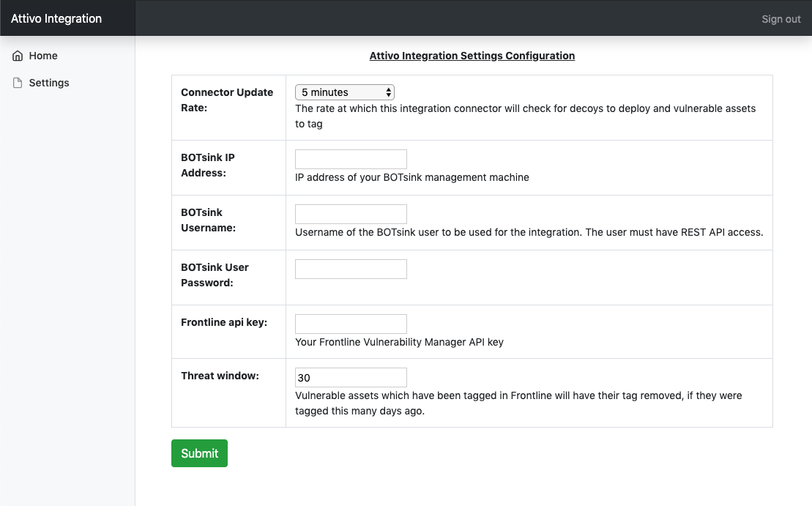Screen dimensions: 812x506
Task: Submit the settings form
Action: click(x=199, y=453)
